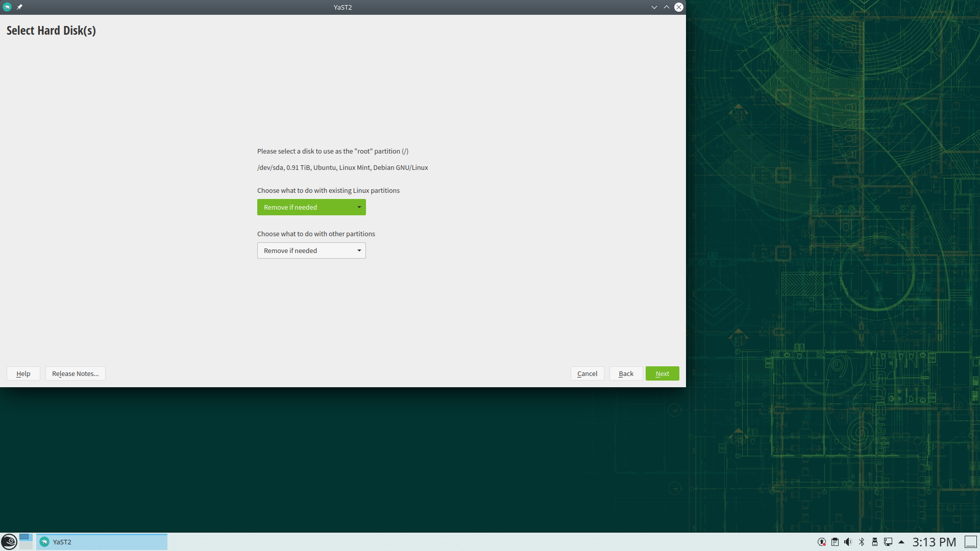
Task: Open the clipboard tray icon
Action: click(x=835, y=542)
